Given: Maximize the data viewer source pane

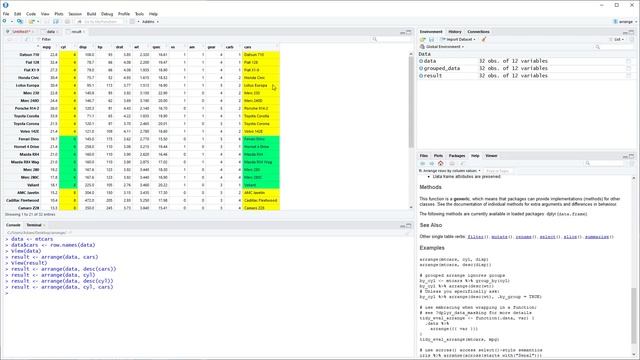Looking at the screenshot, I should pos(409,32).
